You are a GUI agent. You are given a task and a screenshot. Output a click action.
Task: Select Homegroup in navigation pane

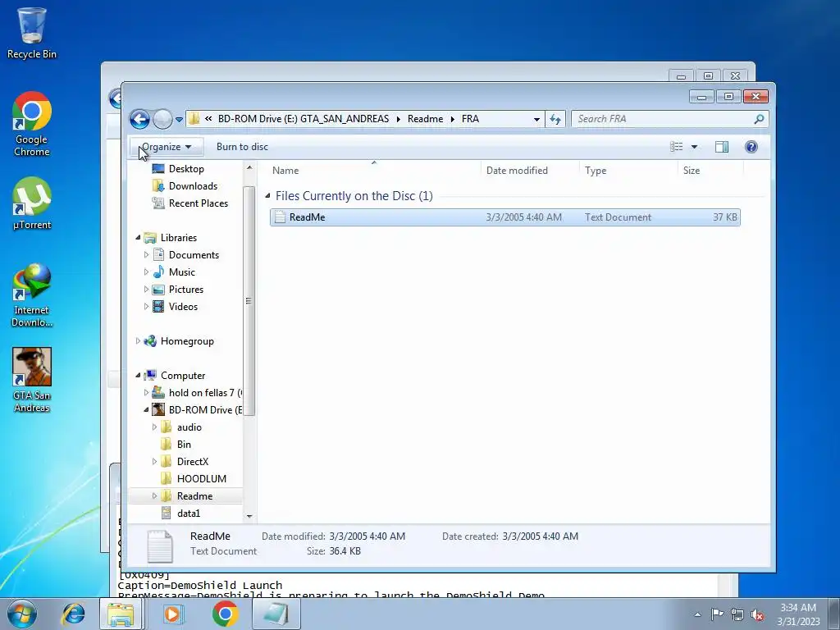point(186,341)
